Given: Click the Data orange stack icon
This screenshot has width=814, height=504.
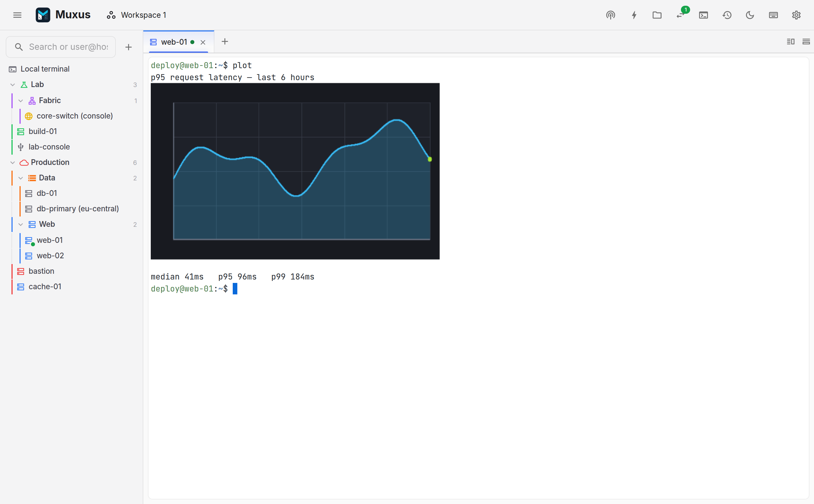Looking at the screenshot, I should pos(32,178).
